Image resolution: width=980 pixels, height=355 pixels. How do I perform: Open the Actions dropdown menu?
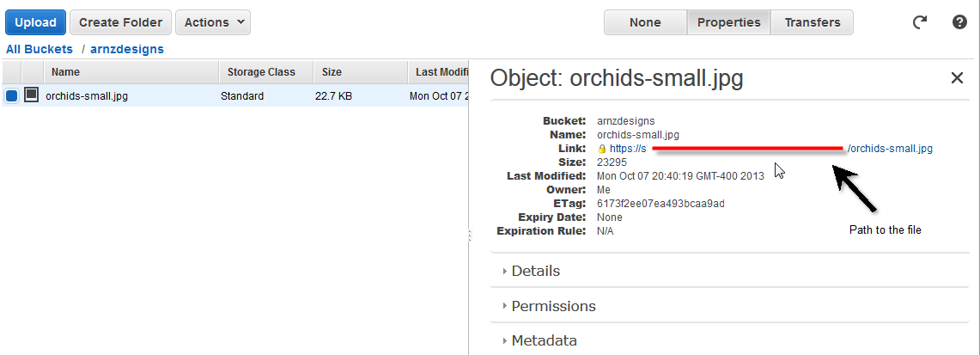tap(212, 22)
